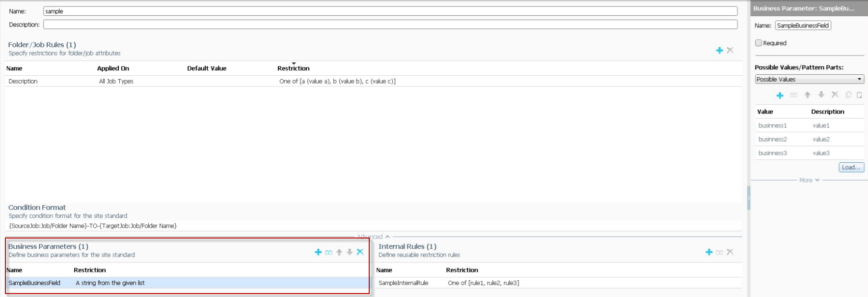Add a possible value in the side panel

point(780,95)
